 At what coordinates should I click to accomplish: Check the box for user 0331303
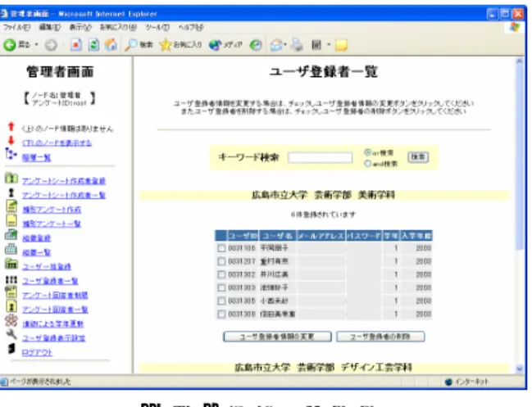(221, 287)
